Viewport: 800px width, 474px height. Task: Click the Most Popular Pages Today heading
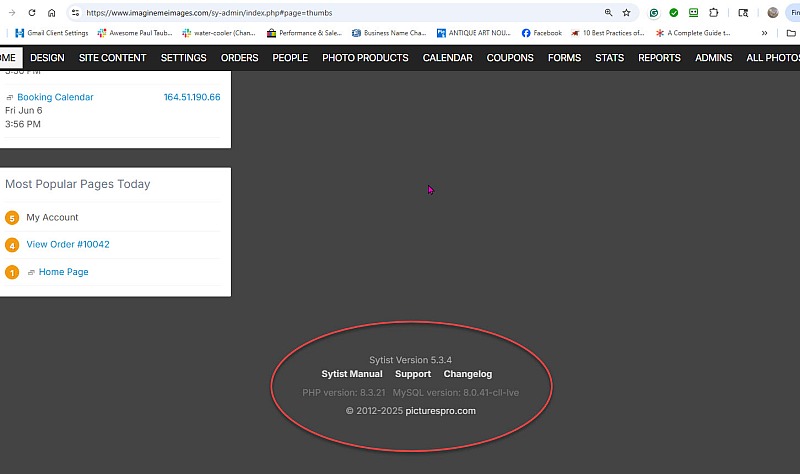click(x=78, y=184)
